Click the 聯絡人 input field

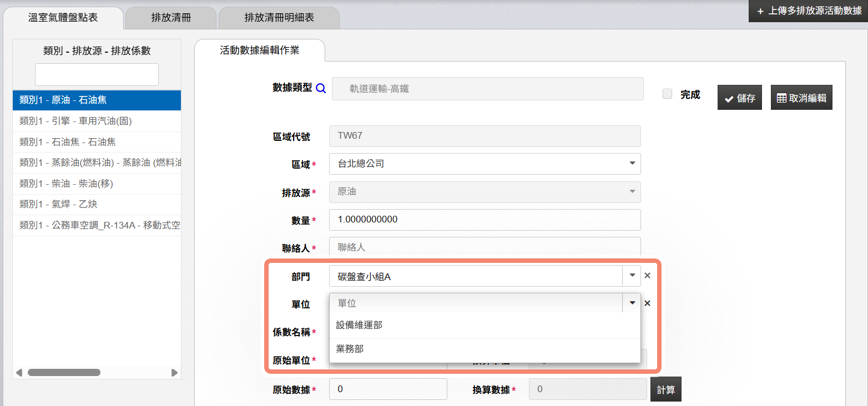tap(485, 247)
